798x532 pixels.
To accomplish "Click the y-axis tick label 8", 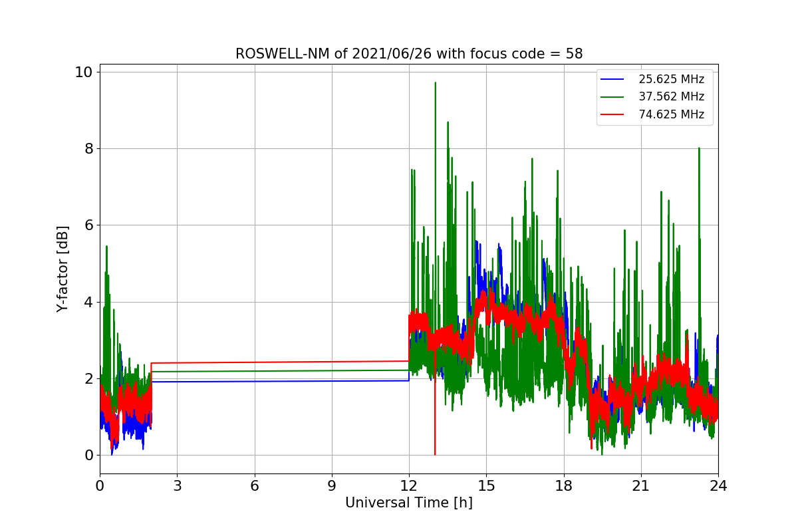I will point(88,148).
